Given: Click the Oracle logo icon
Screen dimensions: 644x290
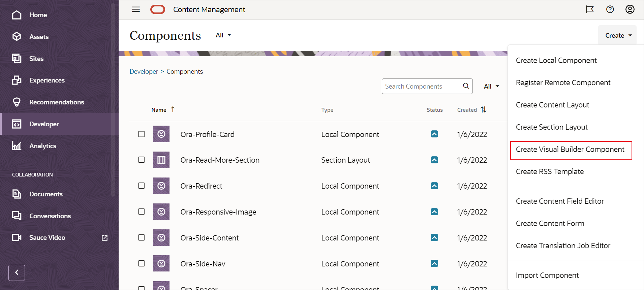Looking at the screenshot, I should pyautogui.click(x=158, y=9).
